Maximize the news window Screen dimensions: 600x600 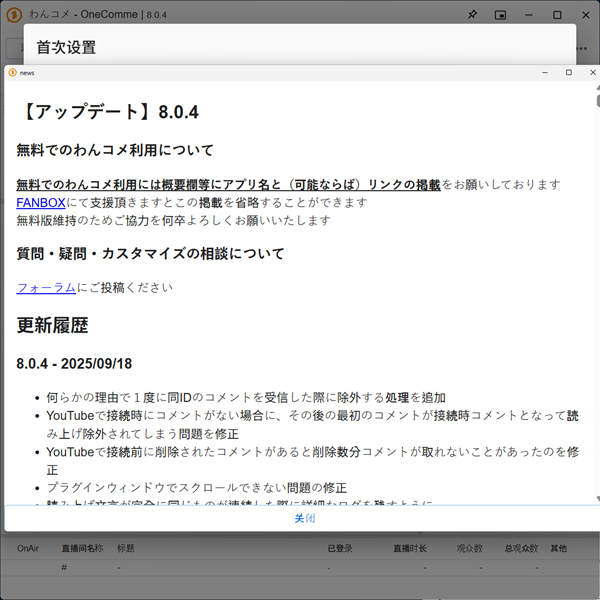tap(568, 73)
